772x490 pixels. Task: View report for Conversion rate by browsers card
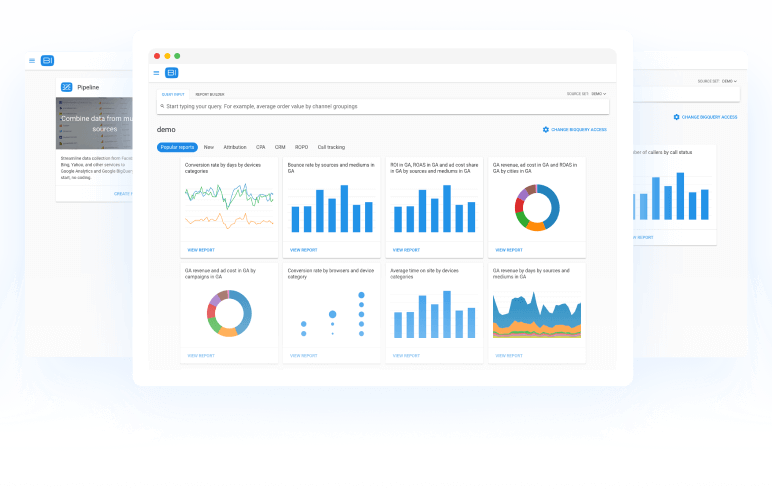304,356
